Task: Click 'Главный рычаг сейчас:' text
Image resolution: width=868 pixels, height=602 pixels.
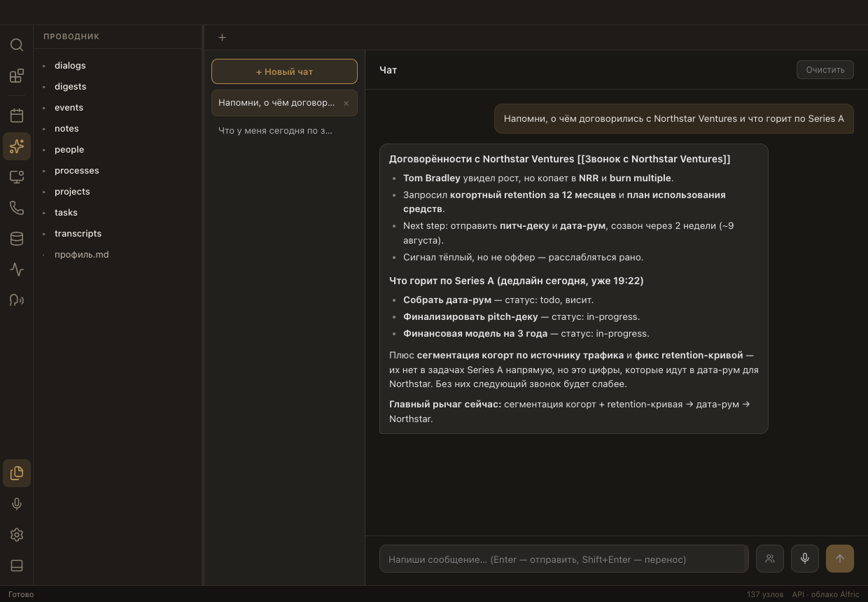Action: [445, 404]
